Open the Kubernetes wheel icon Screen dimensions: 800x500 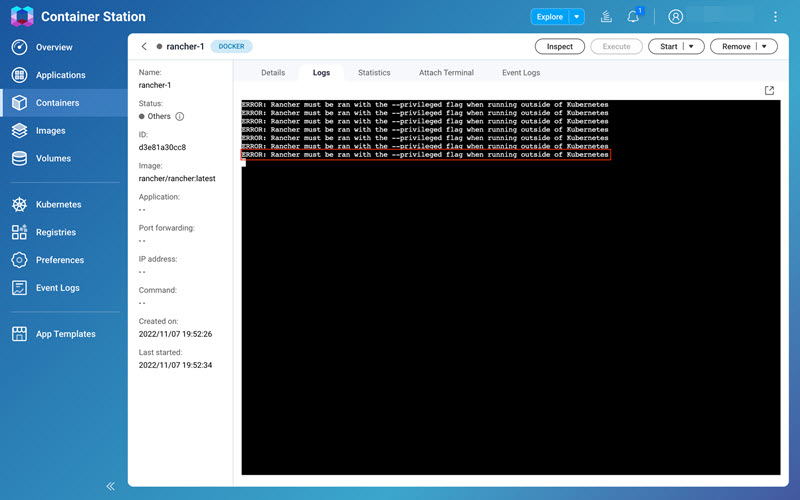pyautogui.click(x=19, y=205)
